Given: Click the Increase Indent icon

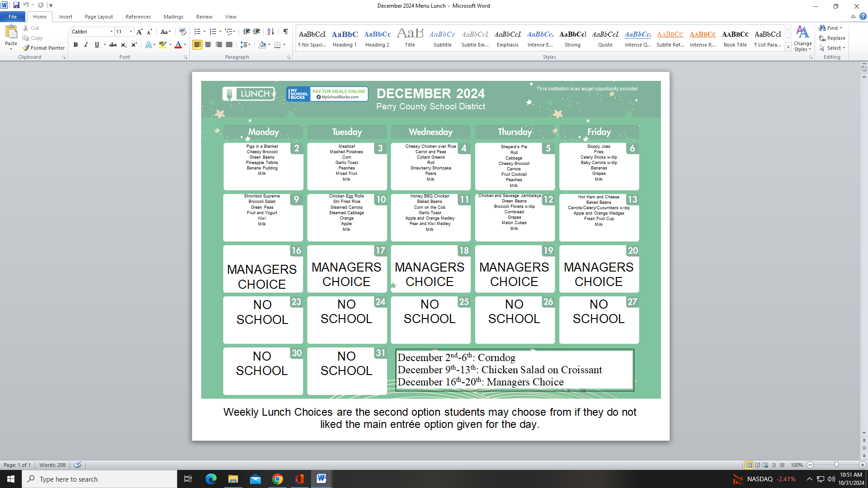Looking at the screenshot, I should click(x=257, y=32).
